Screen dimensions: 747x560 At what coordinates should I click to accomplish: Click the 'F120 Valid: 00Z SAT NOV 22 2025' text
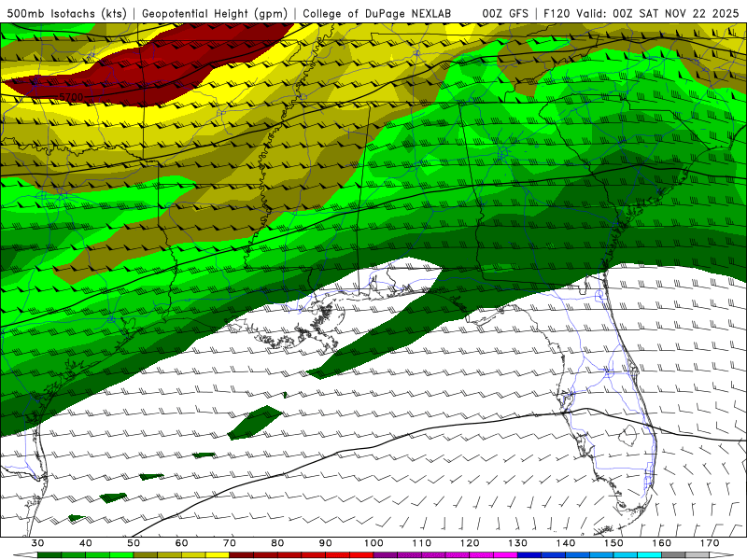(641, 13)
